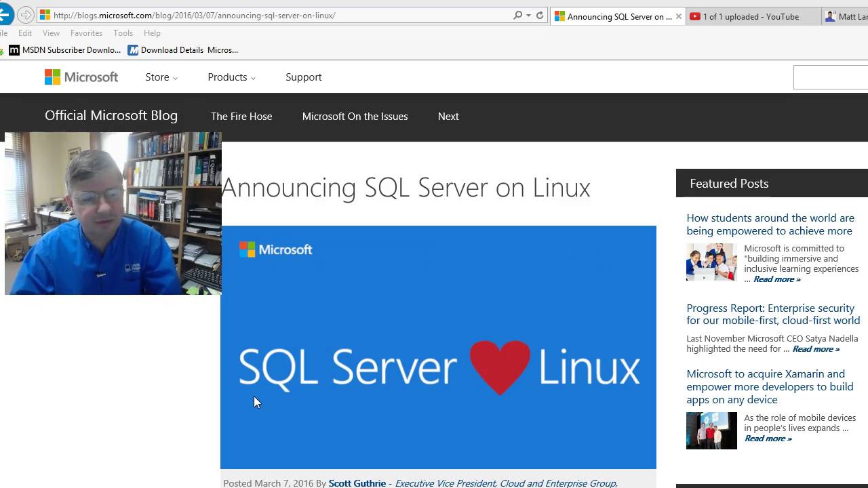
Task: Expand the Products dropdown menu
Action: coord(232,77)
